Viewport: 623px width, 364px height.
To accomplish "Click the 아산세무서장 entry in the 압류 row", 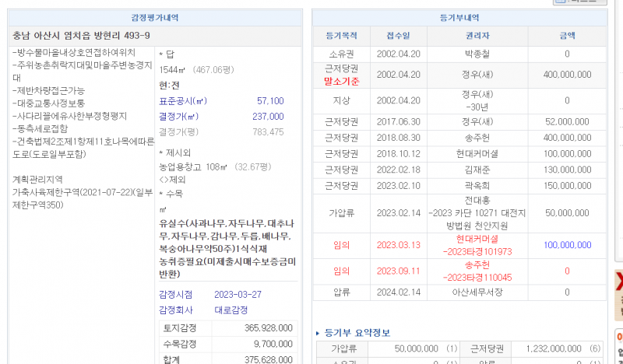I will tap(477, 292).
